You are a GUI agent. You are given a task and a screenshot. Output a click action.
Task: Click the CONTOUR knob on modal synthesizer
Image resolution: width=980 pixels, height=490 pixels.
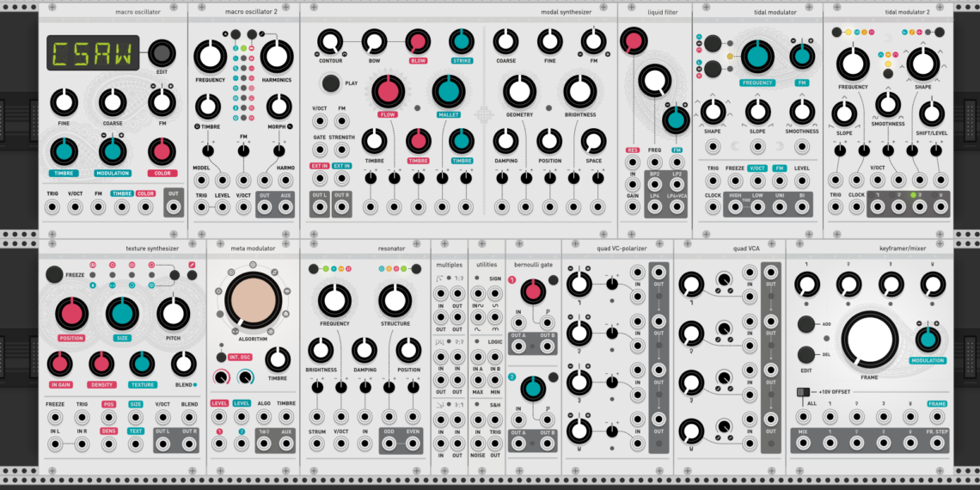(331, 42)
